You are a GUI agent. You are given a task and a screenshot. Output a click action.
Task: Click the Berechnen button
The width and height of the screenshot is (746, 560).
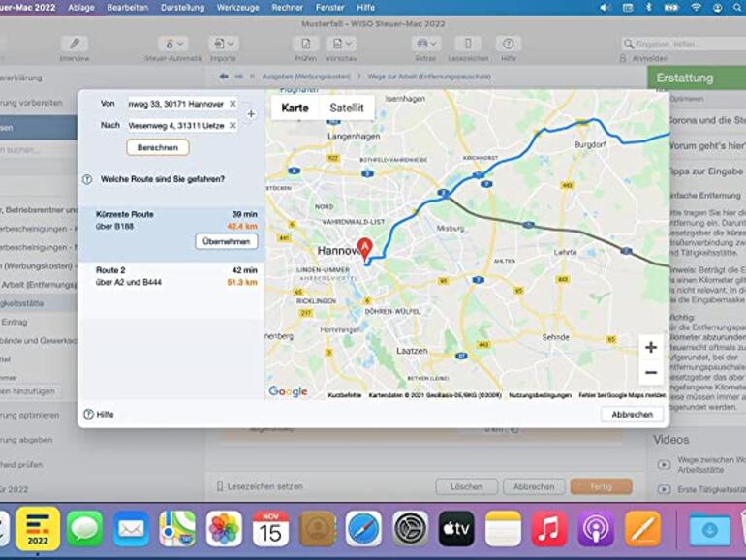(x=158, y=147)
